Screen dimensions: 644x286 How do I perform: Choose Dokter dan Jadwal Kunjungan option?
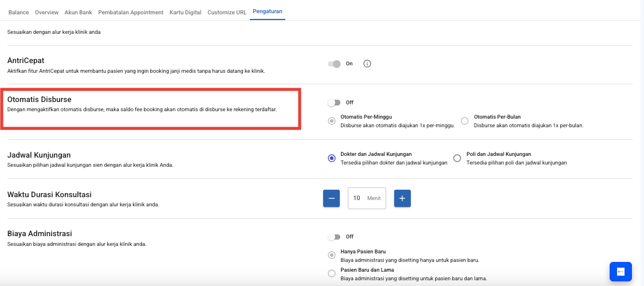(x=332, y=158)
